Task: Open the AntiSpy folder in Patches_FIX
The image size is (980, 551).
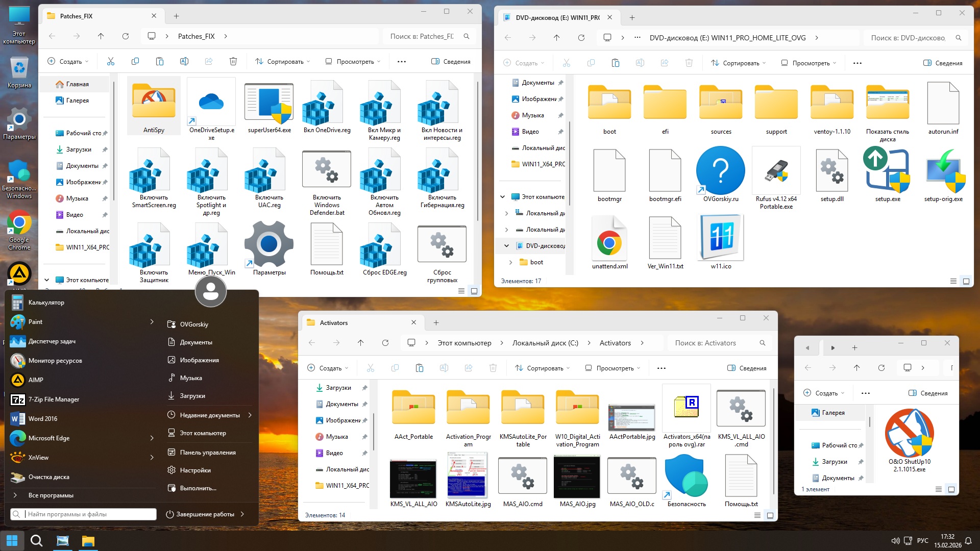Action: pos(154,102)
